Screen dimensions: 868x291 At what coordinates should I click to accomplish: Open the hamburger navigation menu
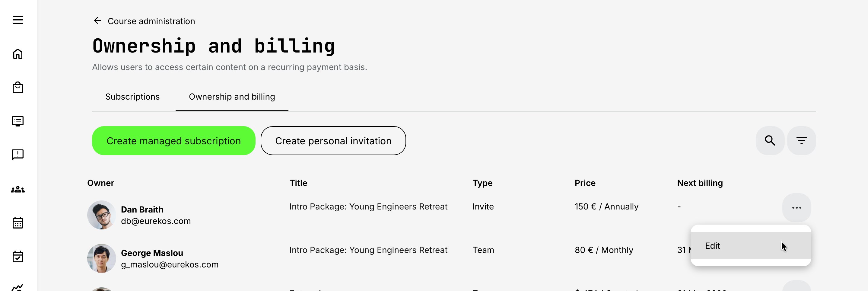click(x=17, y=20)
